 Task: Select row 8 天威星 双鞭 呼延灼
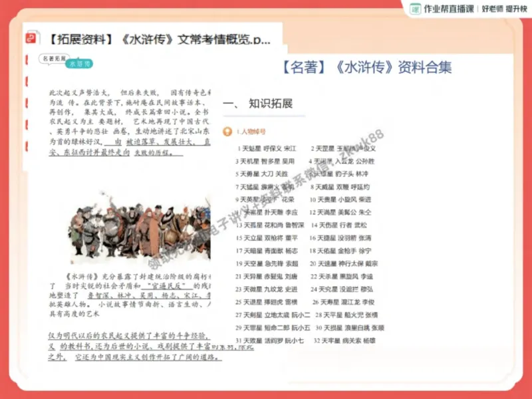[x=340, y=187]
